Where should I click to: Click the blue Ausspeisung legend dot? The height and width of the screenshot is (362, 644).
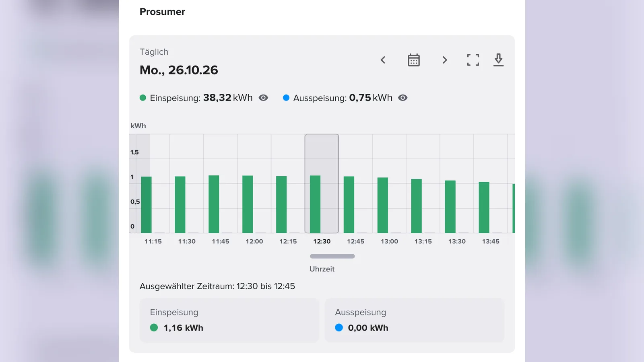(286, 98)
